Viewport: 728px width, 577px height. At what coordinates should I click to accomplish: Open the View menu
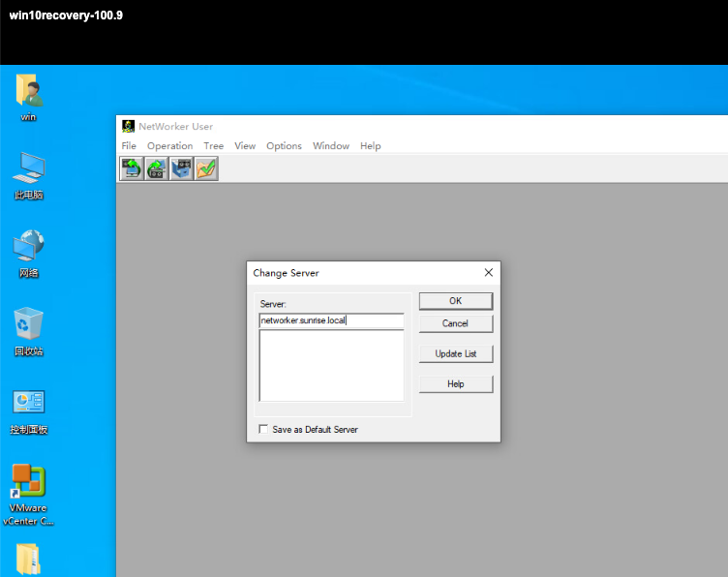pos(245,146)
